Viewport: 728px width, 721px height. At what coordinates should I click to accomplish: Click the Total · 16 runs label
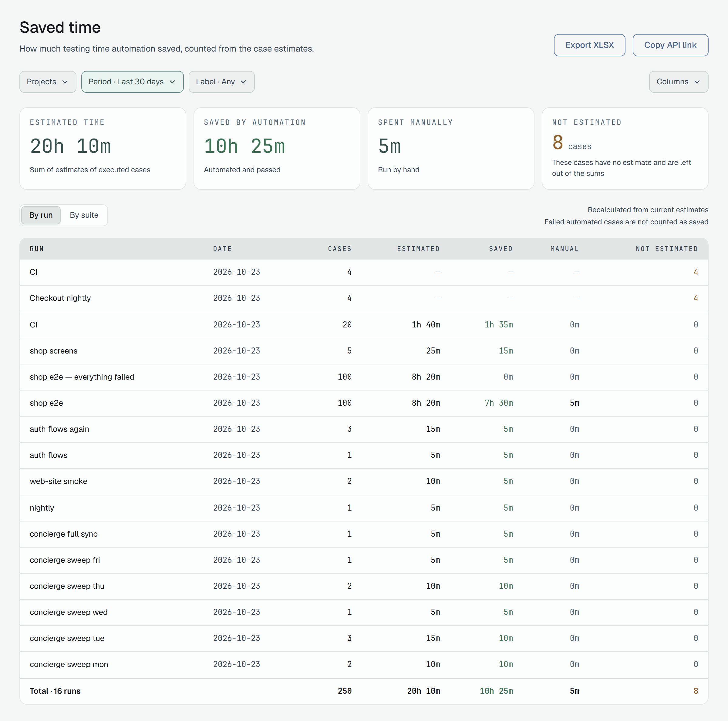pyautogui.click(x=55, y=691)
